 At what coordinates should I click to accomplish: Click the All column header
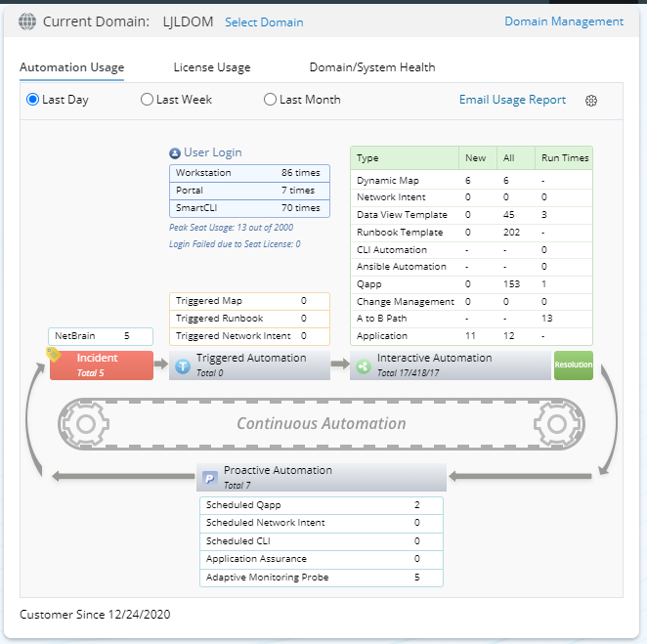(x=516, y=158)
